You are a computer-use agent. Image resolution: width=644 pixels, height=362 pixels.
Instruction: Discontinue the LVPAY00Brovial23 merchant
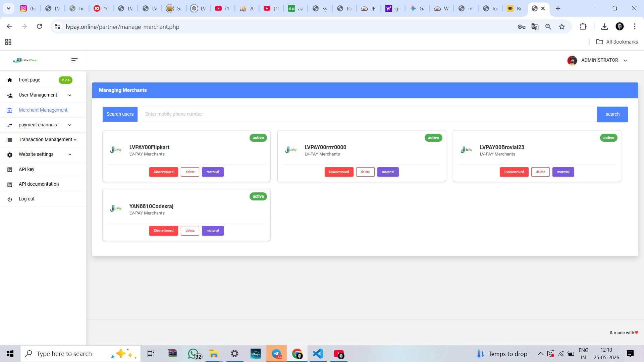[x=514, y=172]
